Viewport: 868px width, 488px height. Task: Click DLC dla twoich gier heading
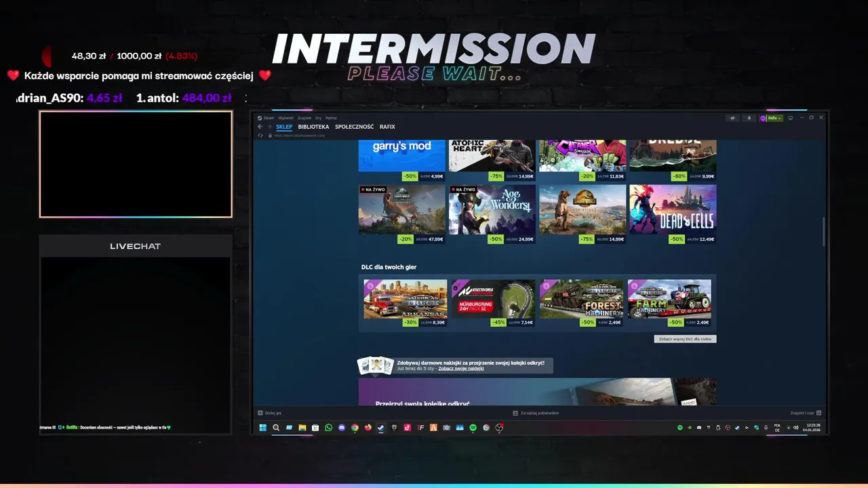[x=389, y=267]
